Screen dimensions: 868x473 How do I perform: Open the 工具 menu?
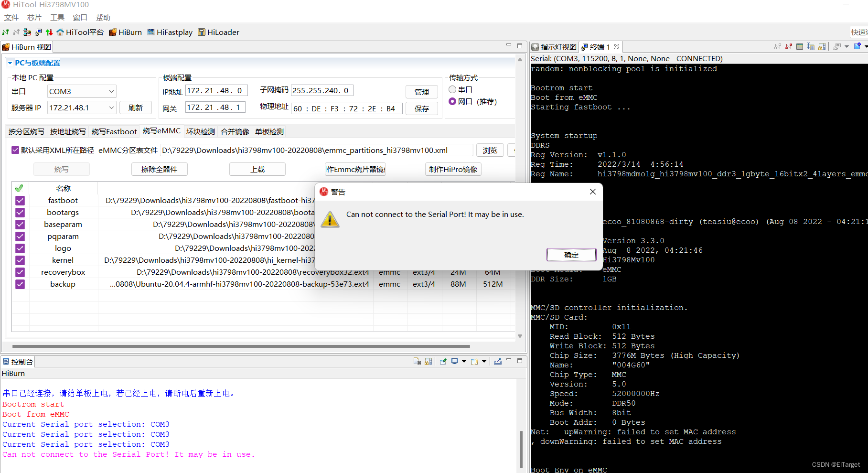pos(57,18)
